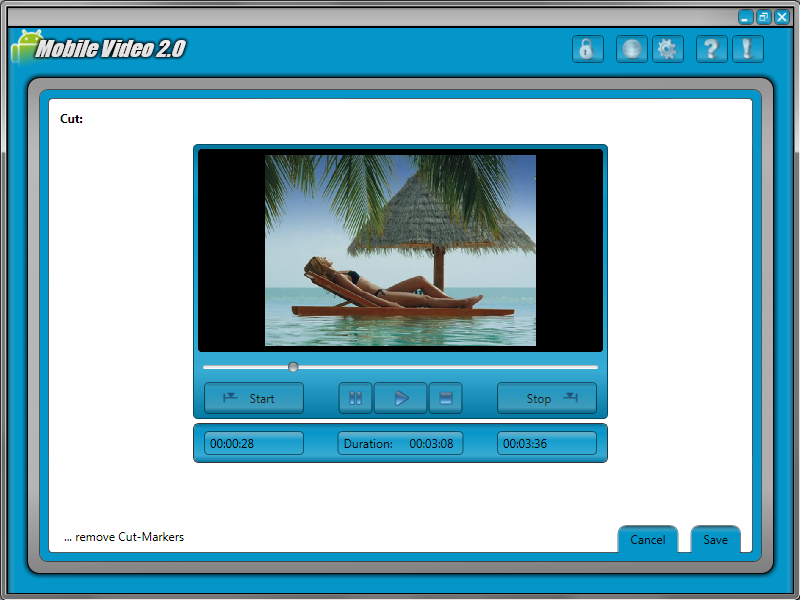Cancel the cut operation
Screen dimensions: 800x600
point(647,539)
